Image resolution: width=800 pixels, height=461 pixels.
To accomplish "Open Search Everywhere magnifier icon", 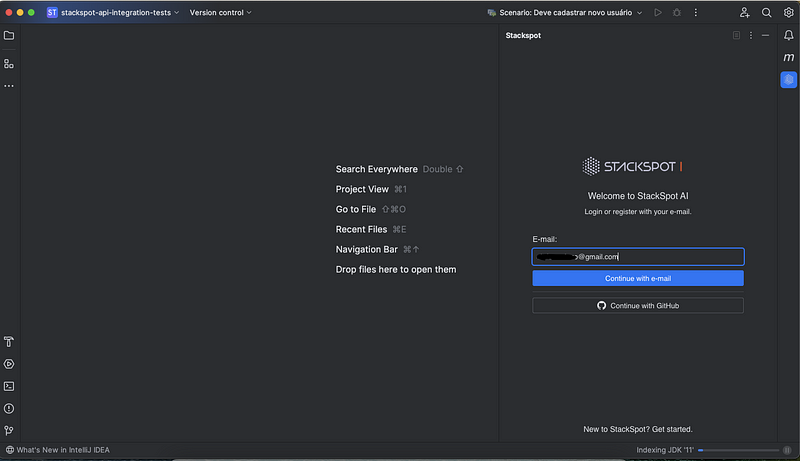I will (x=767, y=12).
